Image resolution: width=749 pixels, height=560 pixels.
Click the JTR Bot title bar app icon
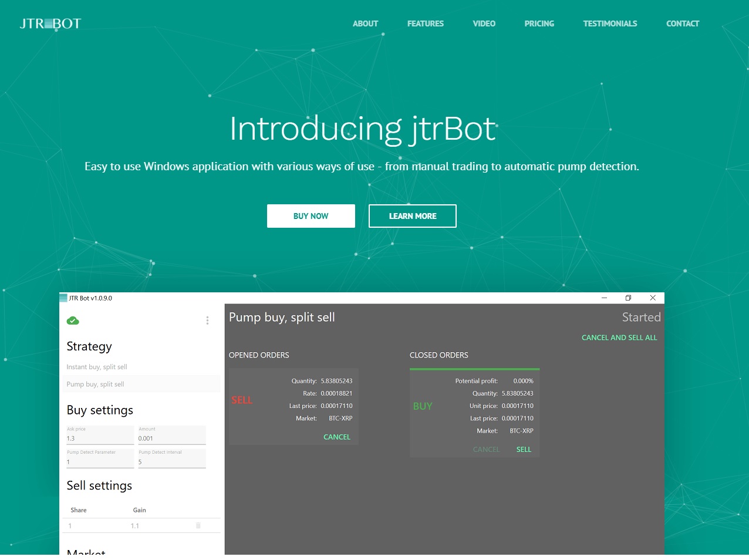63,298
